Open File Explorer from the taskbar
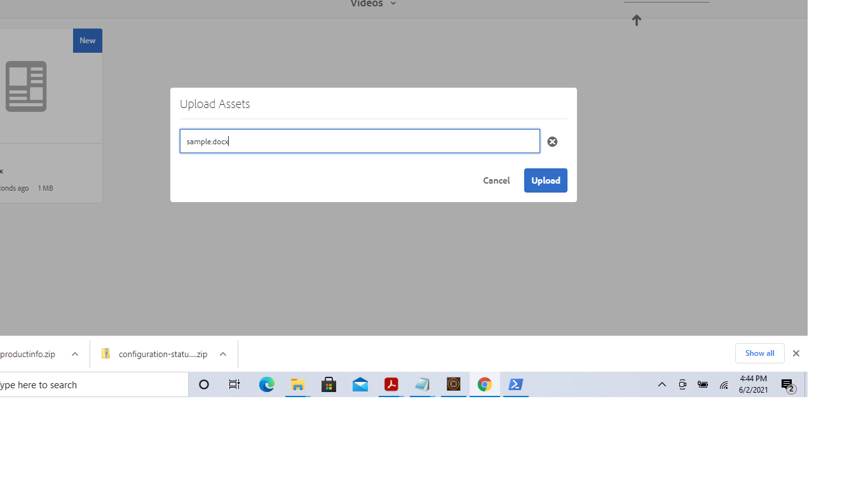This screenshot has height=488, width=868. pyautogui.click(x=297, y=384)
